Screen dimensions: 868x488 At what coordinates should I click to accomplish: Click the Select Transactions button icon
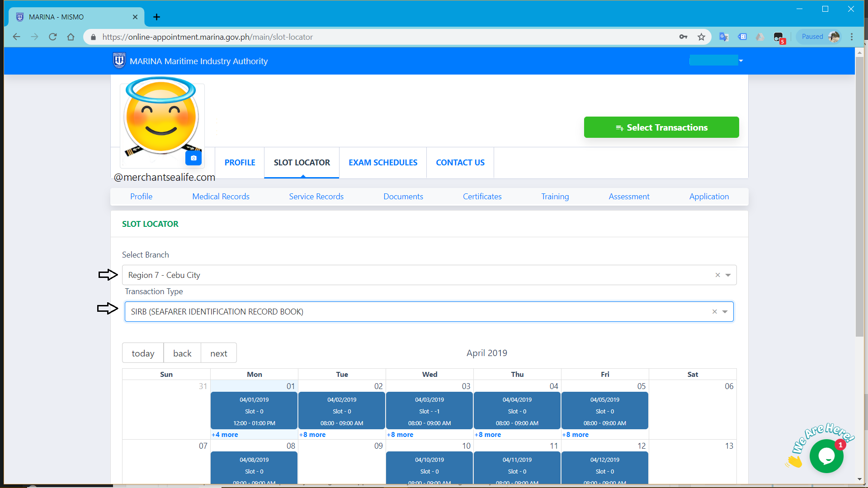point(619,127)
